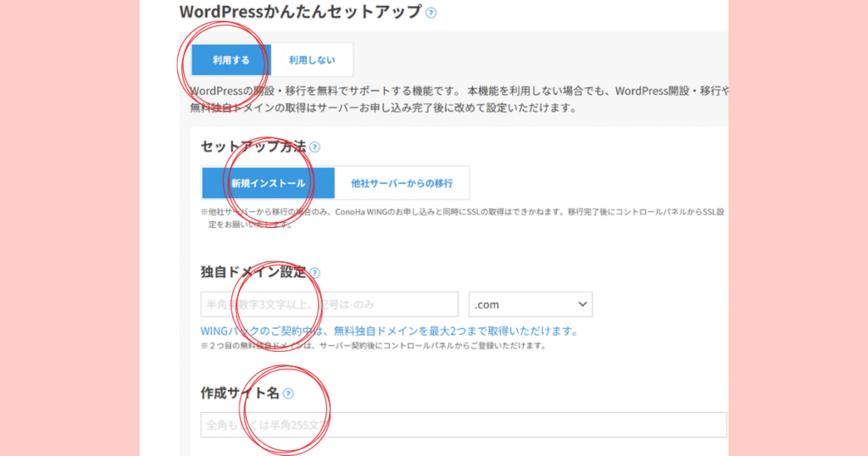The width and height of the screenshot is (868, 456).
Task: Click the 作成サイト名 label
Action: (240, 393)
